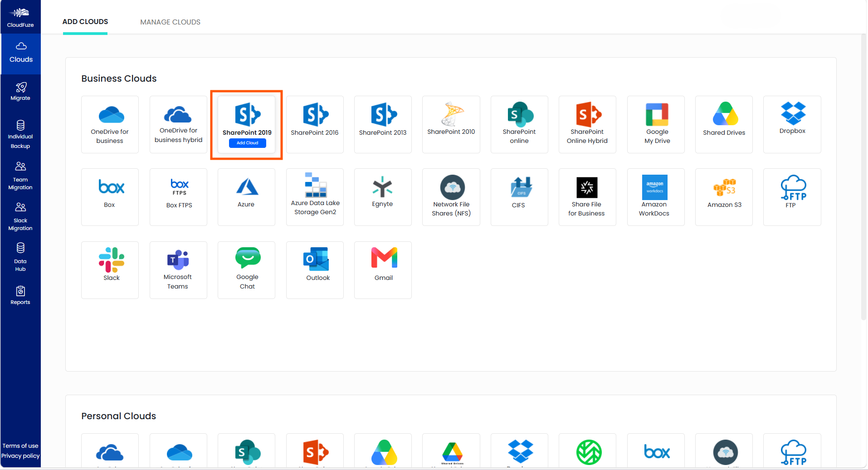The height and width of the screenshot is (470, 868).
Task: Select the Microsoft Teams cloud
Action: (178, 270)
